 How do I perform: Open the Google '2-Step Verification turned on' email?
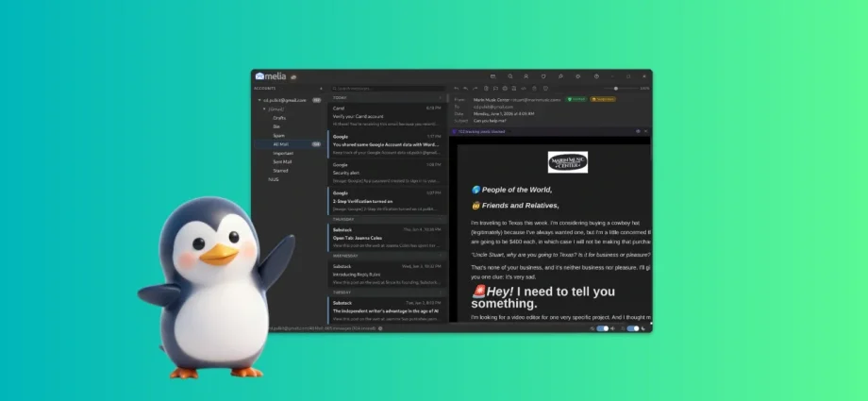coord(387,200)
